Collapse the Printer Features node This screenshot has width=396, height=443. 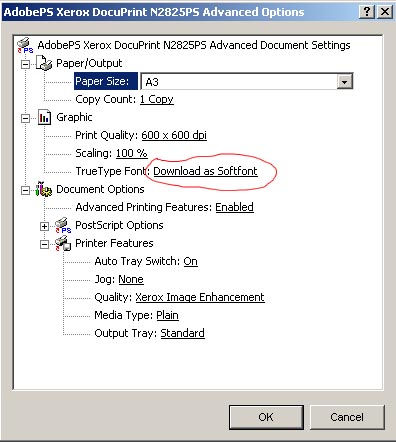(44, 245)
